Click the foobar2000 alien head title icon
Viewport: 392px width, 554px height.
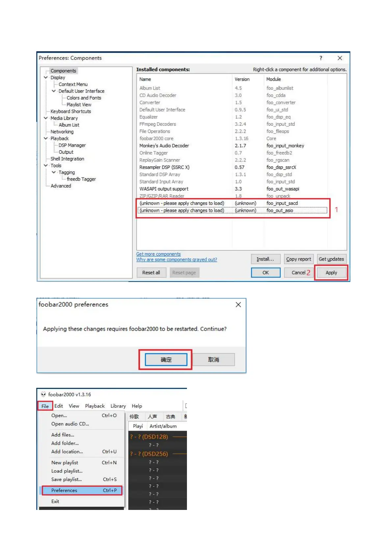pyautogui.click(x=43, y=394)
